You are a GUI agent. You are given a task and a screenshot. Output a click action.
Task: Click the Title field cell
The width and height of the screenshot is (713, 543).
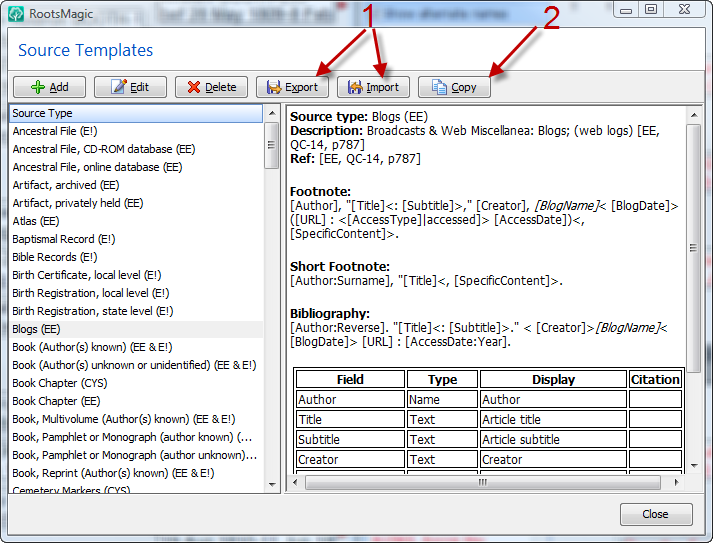(x=350, y=419)
